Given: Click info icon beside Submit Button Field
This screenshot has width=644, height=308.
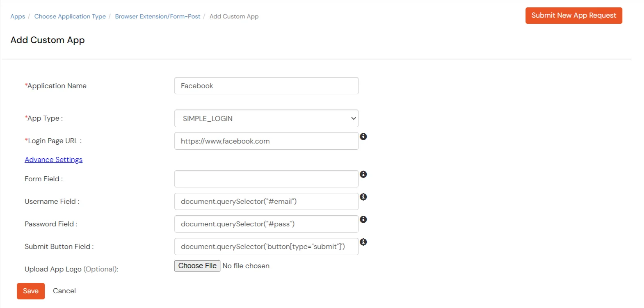Looking at the screenshot, I should [x=363, y=242].
